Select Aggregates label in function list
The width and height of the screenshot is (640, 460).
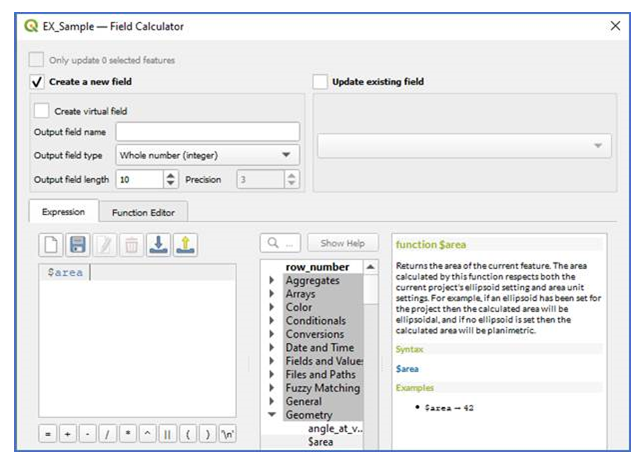[x=312, y=280]
